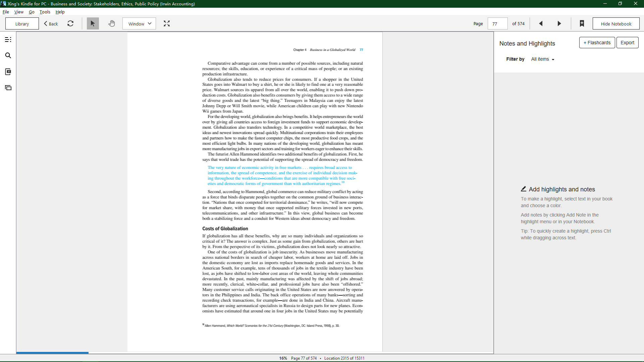Click the Notes and Highlights title
This screenshot has width=644, height=362.
(527, 44)
